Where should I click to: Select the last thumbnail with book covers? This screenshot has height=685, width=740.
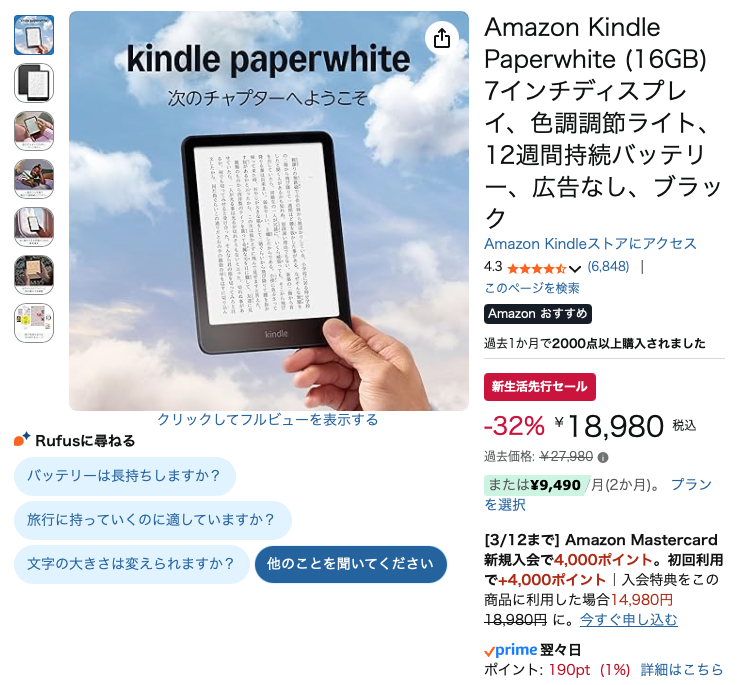click(34, 323)
